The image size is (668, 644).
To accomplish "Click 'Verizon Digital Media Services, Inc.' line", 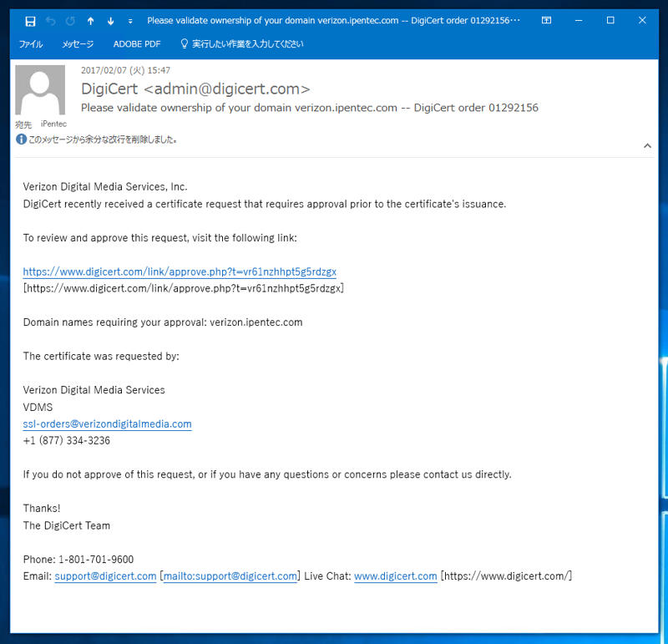I will [x=105, y=186].
